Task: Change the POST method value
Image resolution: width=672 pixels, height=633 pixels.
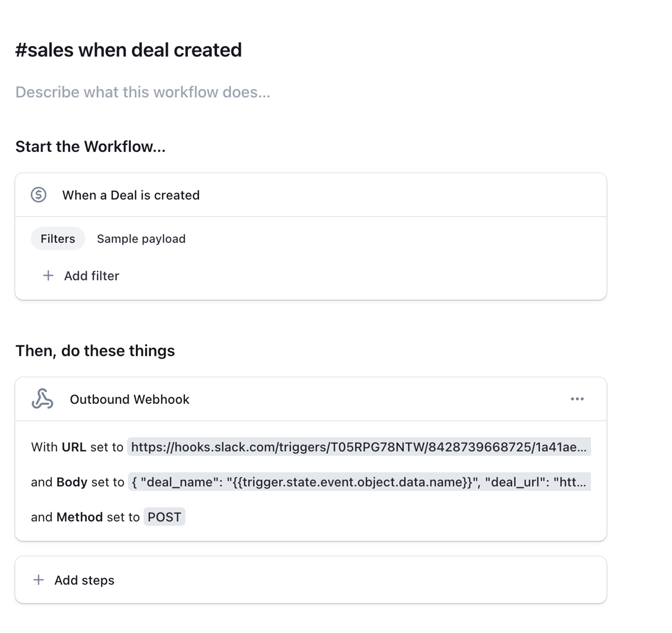Action: click(x=164, y=517)
